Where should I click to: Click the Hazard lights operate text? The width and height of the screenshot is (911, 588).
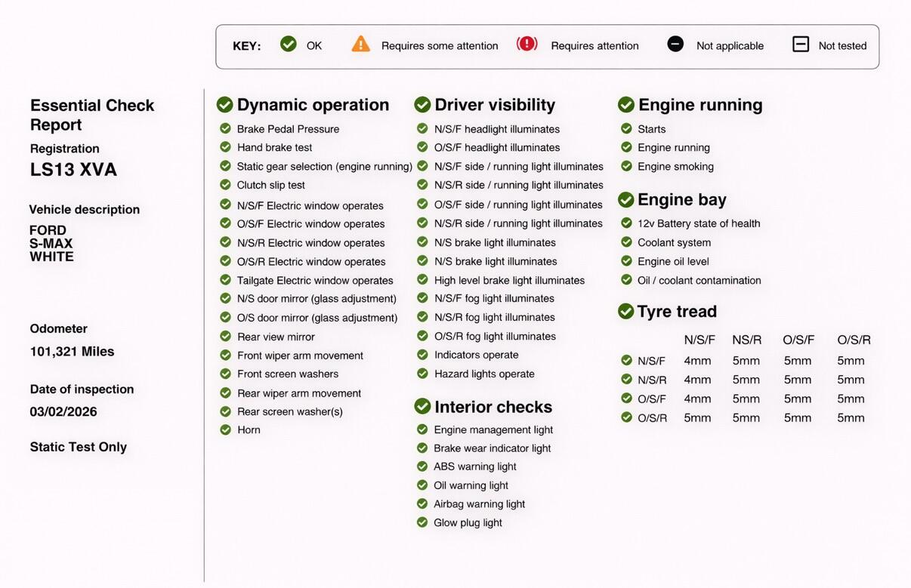[x=484, y=374]
